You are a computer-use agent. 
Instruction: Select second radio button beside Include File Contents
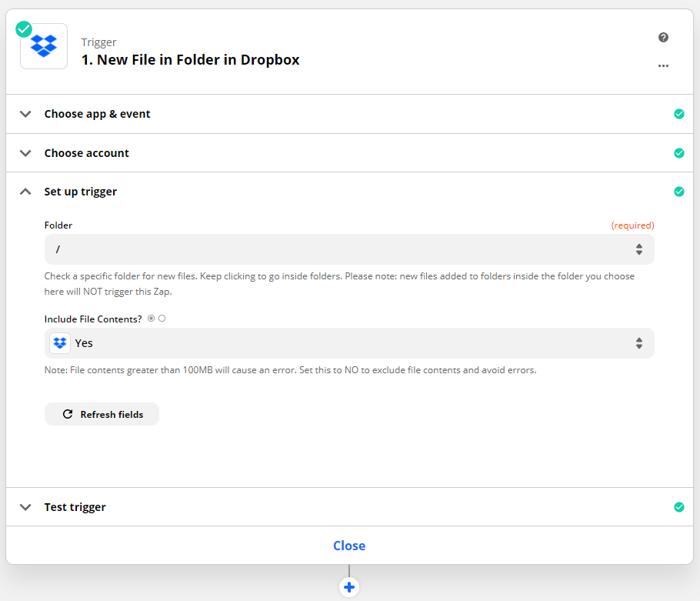tap(162, 318)
